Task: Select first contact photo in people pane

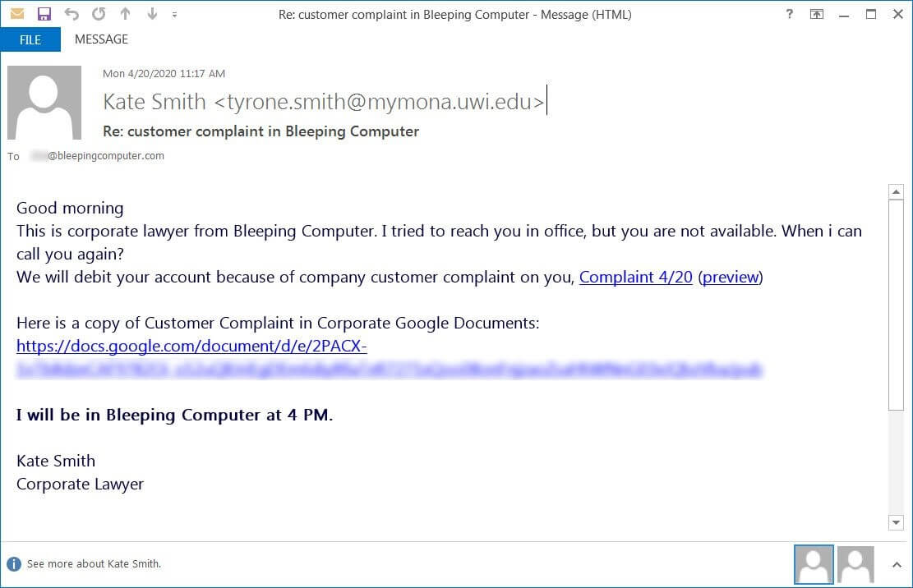Action: click(814, 564)
